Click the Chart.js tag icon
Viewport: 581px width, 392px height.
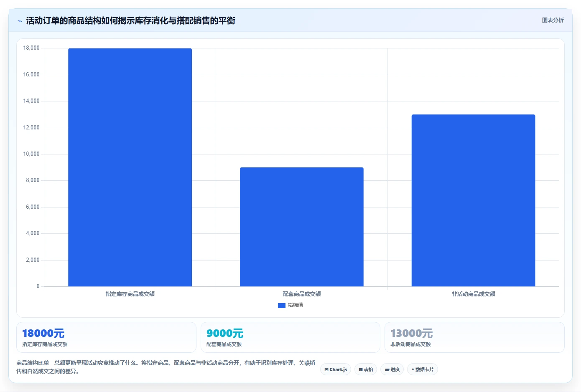pyautogui.click(x=326, y=370)
